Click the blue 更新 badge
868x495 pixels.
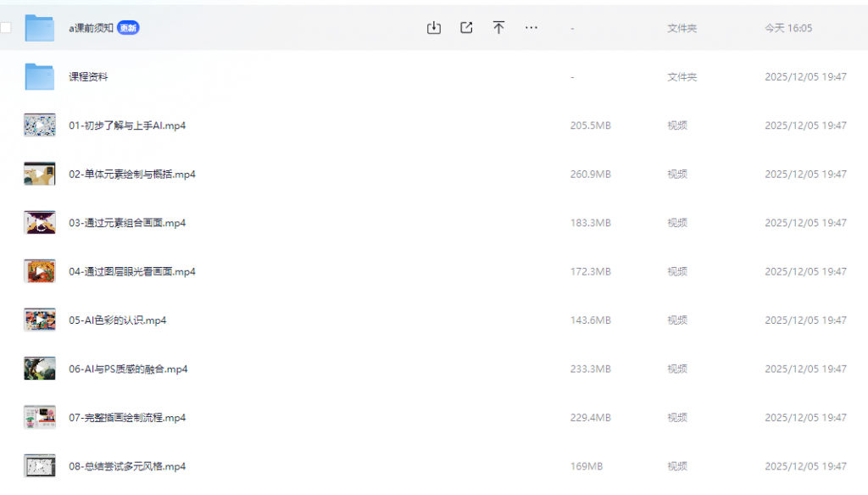128,28
